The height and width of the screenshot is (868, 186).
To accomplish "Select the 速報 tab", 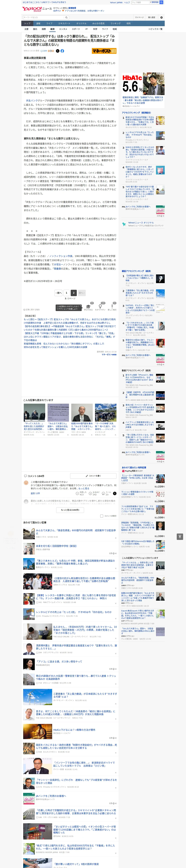I will point(38,24).
